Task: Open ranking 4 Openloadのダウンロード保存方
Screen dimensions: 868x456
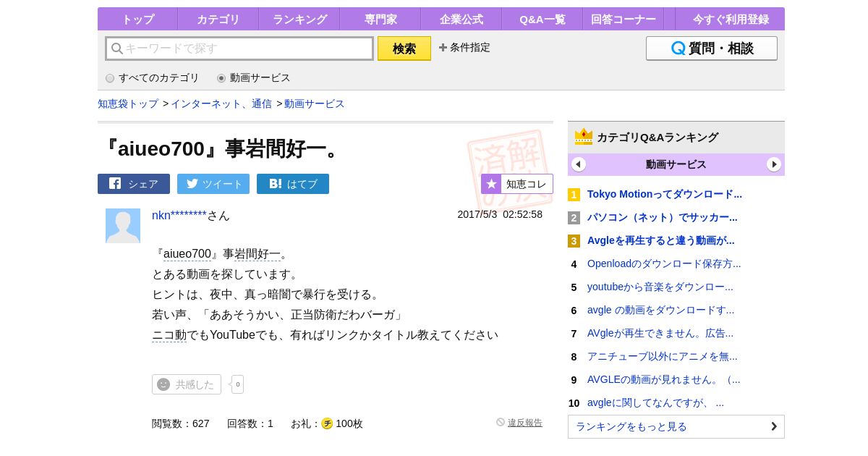Action: click(x=664, y=263)
